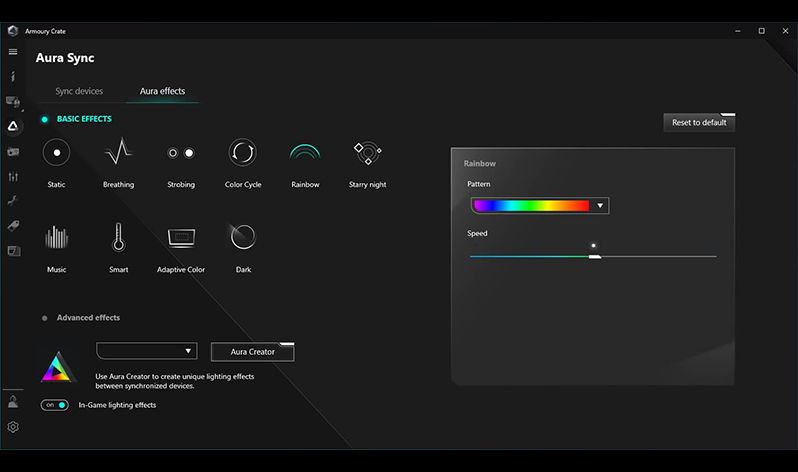Image resolution: width=798 pixels, height=472 pixels.
Task: Open the hamburger menu in sidebar
Action: click(13, 51)
